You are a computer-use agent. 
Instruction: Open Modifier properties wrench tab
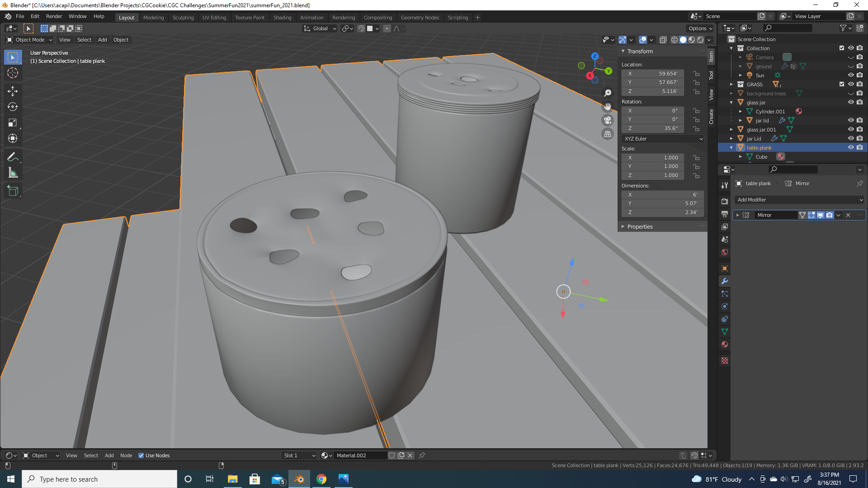tap(725, 281)
